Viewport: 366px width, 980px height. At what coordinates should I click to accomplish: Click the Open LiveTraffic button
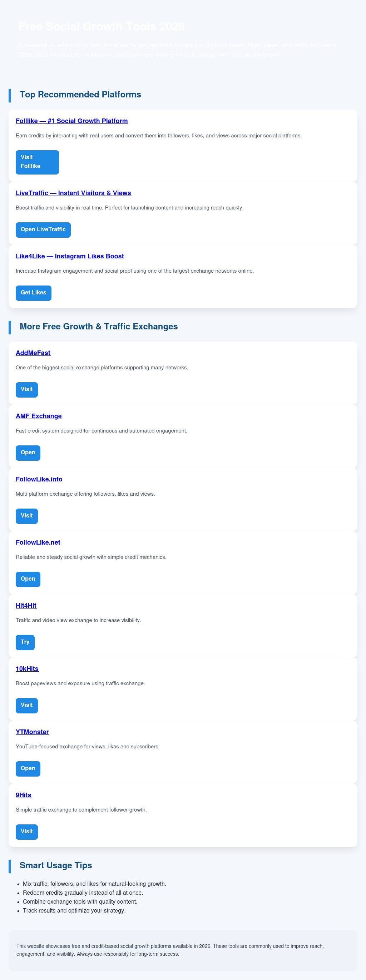click(43, 230)
